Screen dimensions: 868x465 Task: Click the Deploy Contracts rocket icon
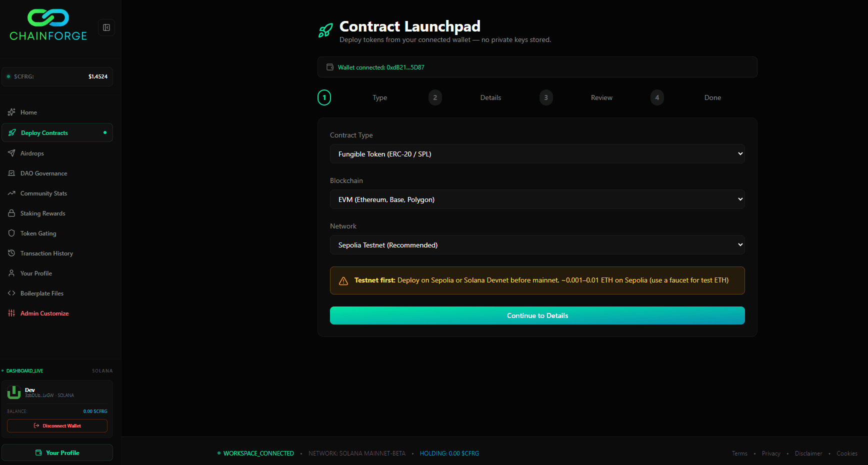point(12,132)
